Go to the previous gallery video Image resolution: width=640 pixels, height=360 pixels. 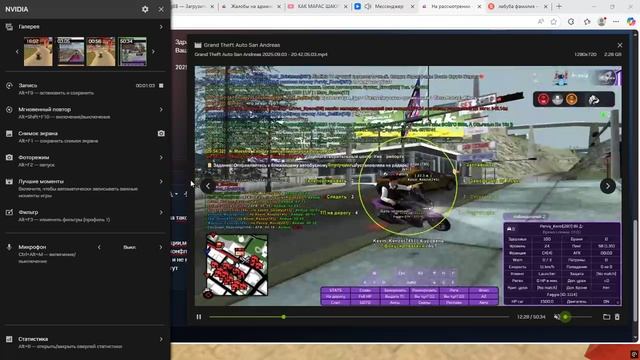pyautogui.click(x=208, y=186)
